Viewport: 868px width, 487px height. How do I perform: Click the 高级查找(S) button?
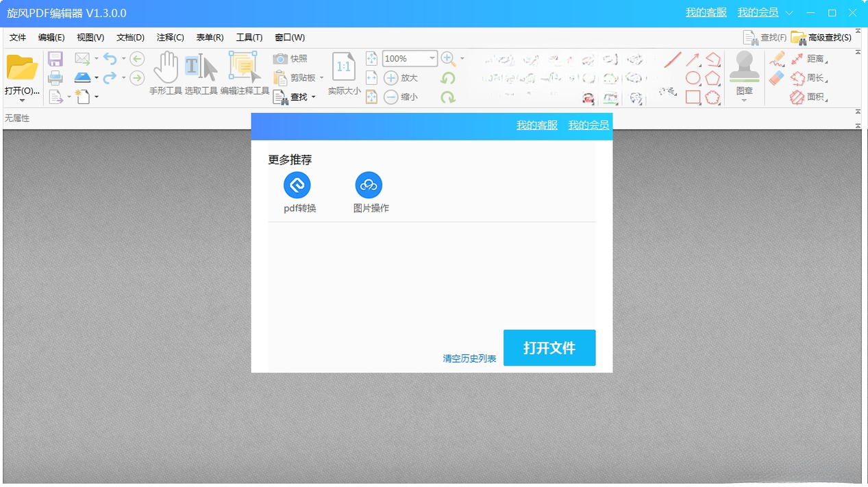tap(821, 38)
